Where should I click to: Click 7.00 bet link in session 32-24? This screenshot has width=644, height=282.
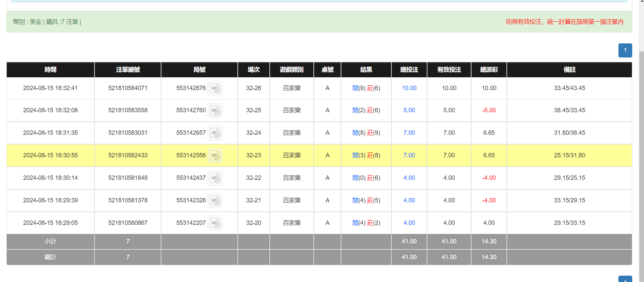[409, 133]
